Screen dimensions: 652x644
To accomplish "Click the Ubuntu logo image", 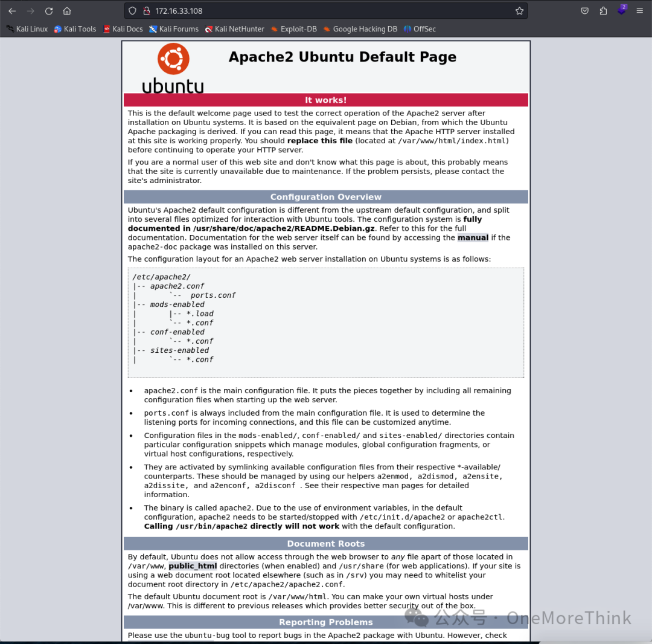I will pos(173,68).
